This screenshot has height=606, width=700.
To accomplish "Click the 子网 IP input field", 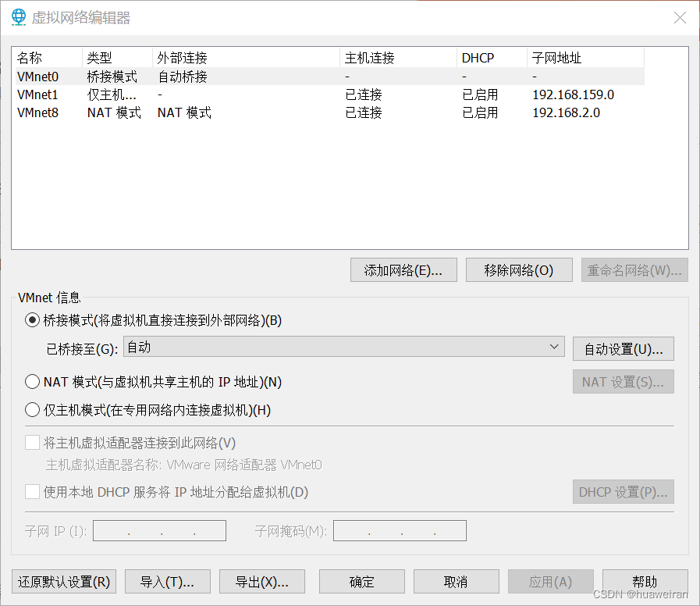I will tap(159, 530).
